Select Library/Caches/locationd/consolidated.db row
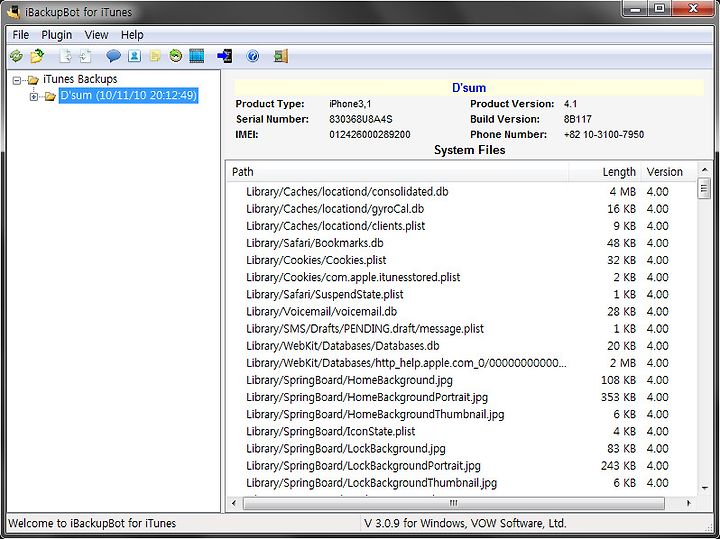Viewport: 720px width, 539px height. (x=461, y=191)
